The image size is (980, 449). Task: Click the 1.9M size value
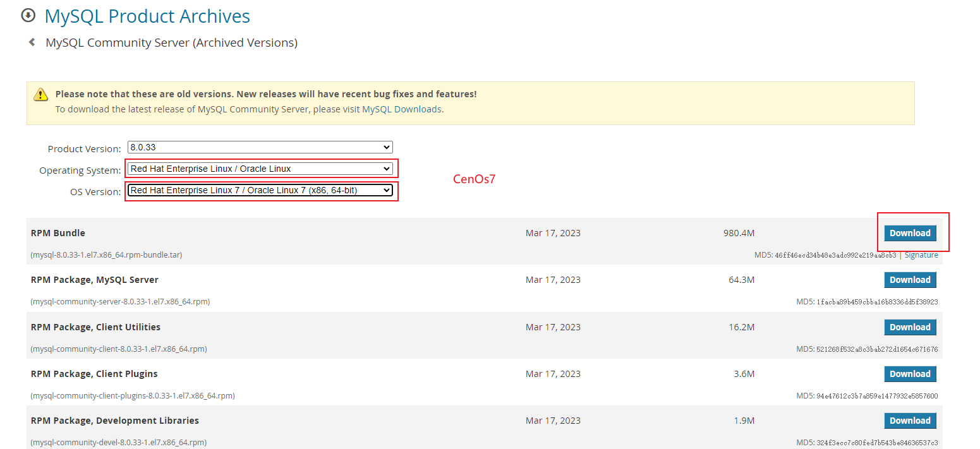pyautogui.click(x=744, y=421)
